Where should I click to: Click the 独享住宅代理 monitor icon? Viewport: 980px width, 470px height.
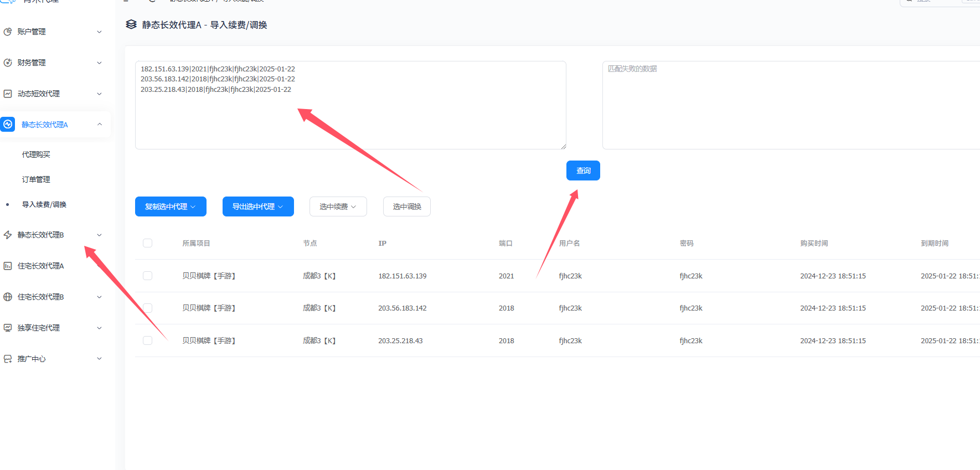[x=8, y=328]
